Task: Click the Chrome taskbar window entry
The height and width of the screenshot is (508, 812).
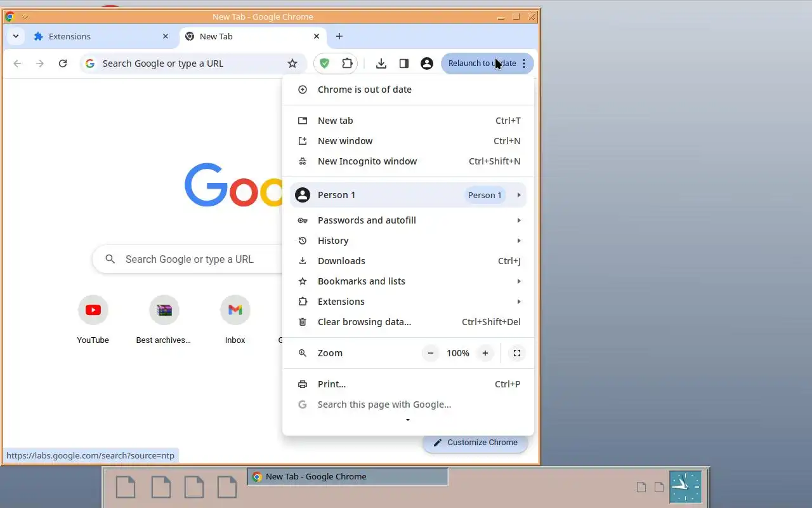Action: pyautogui.click(x=348, y=477)
